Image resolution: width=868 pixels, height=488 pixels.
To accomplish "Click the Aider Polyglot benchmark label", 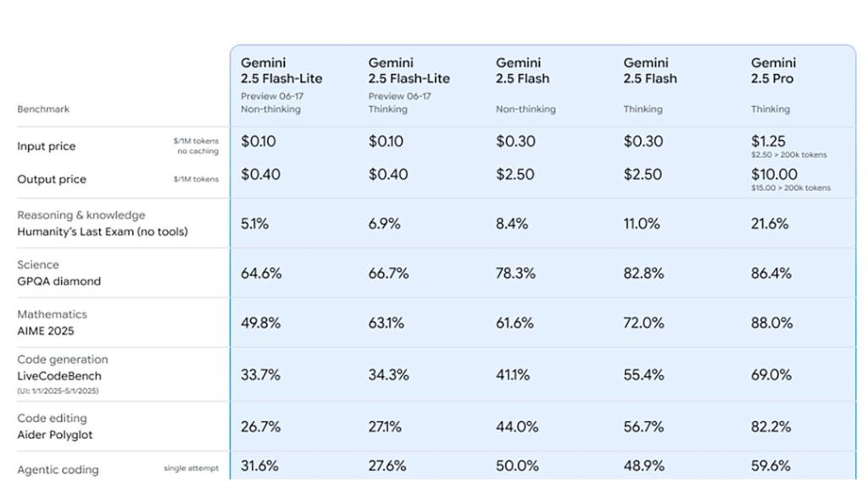I will point(55,435).
